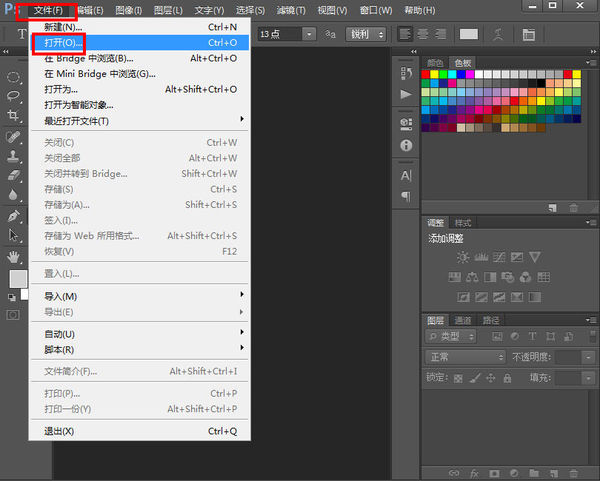This screenshot has height=481, width=600.
Task: Open the Paragraph panel icon
Action: click(406, 196)
